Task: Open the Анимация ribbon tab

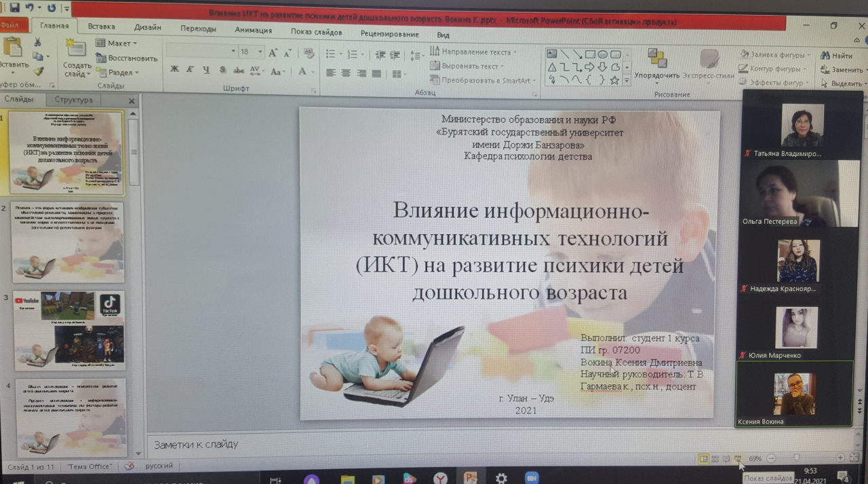Action: [253, 30]
